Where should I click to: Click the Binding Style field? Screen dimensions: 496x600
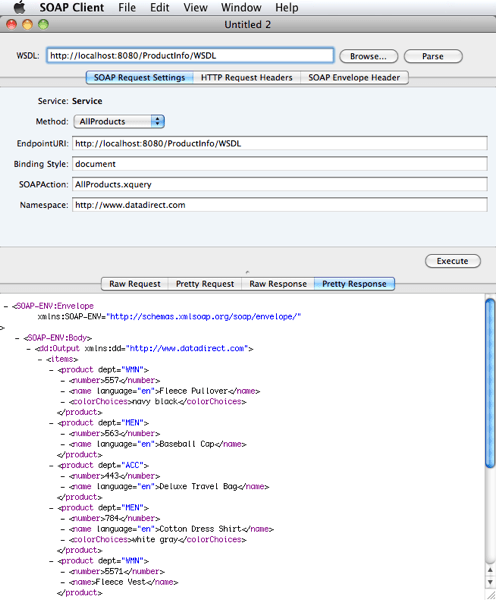(x=280, y=164)
